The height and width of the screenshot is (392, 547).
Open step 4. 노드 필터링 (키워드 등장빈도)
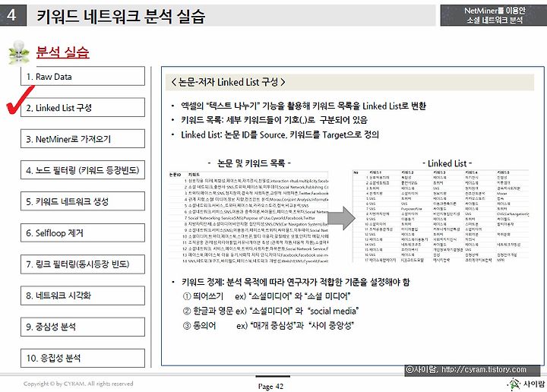pyautogui.click(x=83, y=170)
